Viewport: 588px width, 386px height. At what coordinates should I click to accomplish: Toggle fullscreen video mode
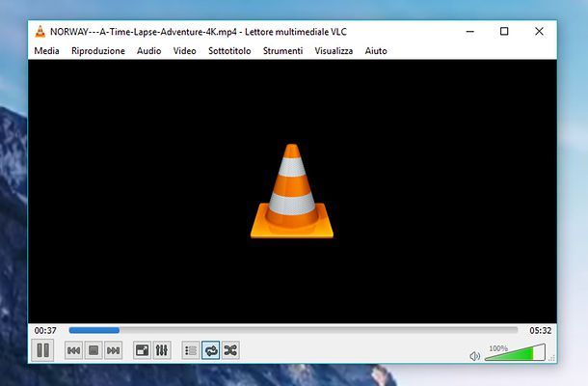[142, 351]
